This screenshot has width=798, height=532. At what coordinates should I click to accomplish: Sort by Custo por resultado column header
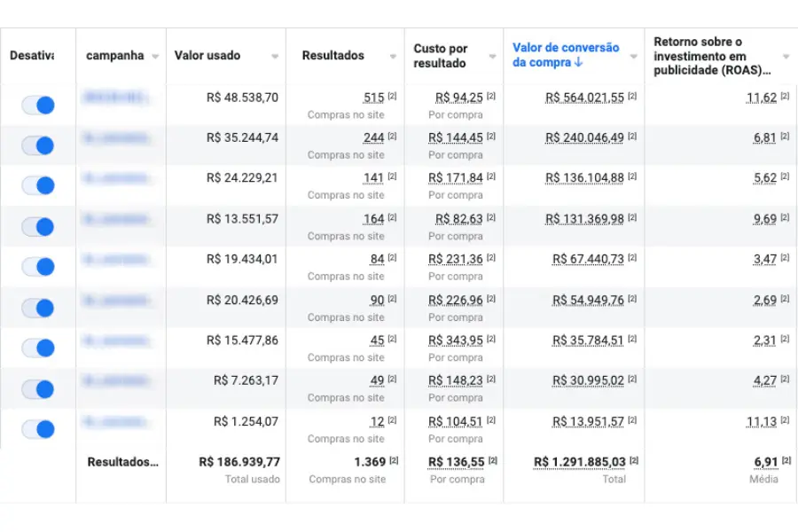441,56
